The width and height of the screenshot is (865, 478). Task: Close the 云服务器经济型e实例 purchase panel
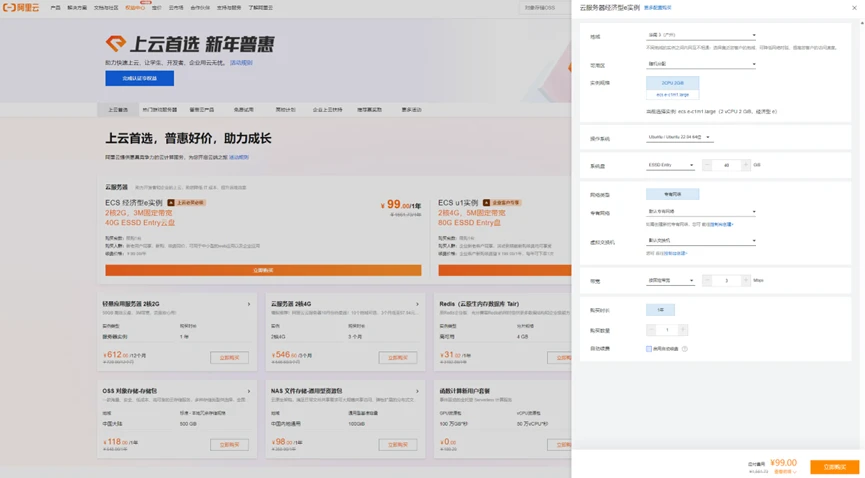click(855, 8)
